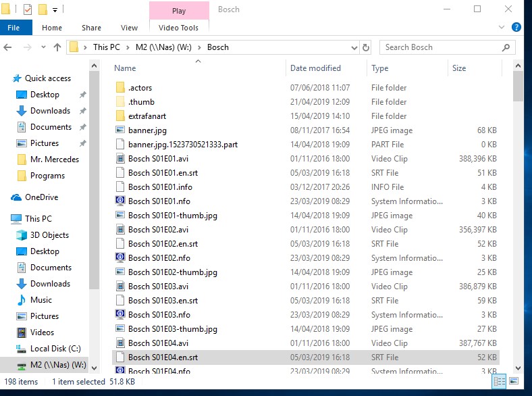Expand the chevron after M2 (W:) in path

tap(200, 47)
